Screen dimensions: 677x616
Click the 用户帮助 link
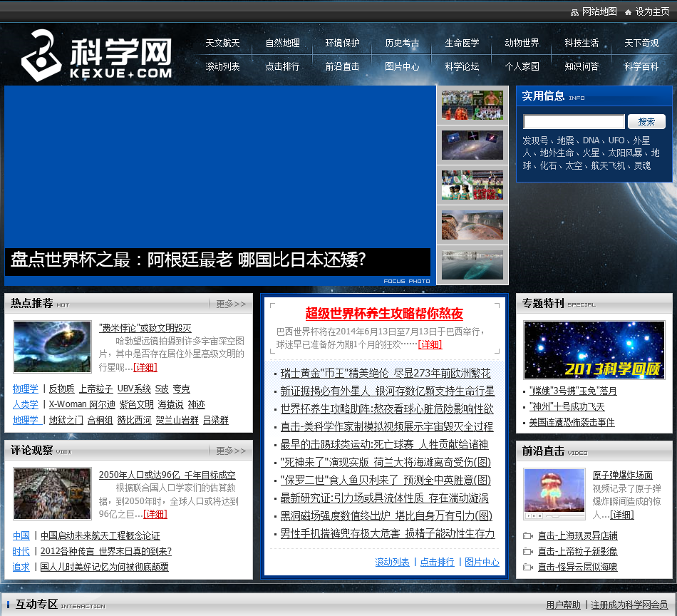point(564,605)
